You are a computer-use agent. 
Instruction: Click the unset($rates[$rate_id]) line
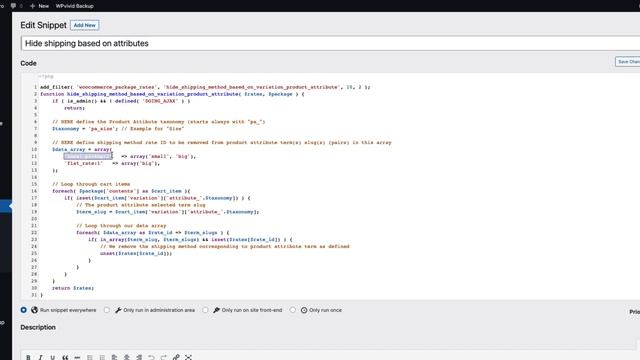click(136, 253)
